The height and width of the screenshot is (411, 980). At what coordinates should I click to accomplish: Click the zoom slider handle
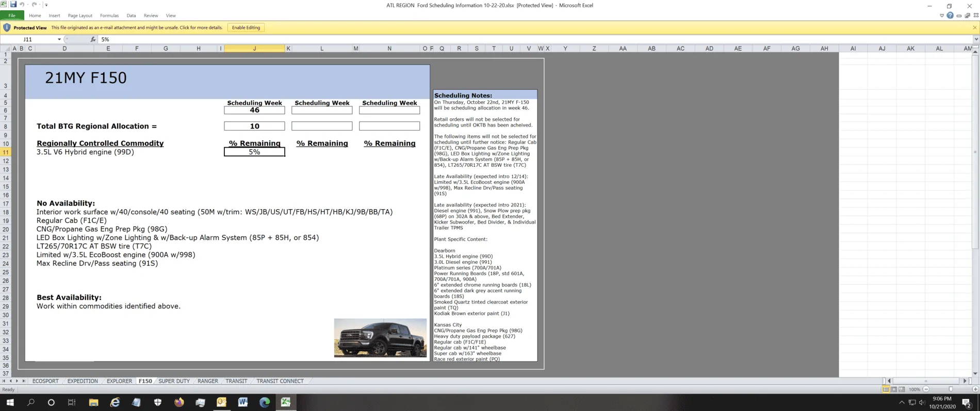click(951, 389)
